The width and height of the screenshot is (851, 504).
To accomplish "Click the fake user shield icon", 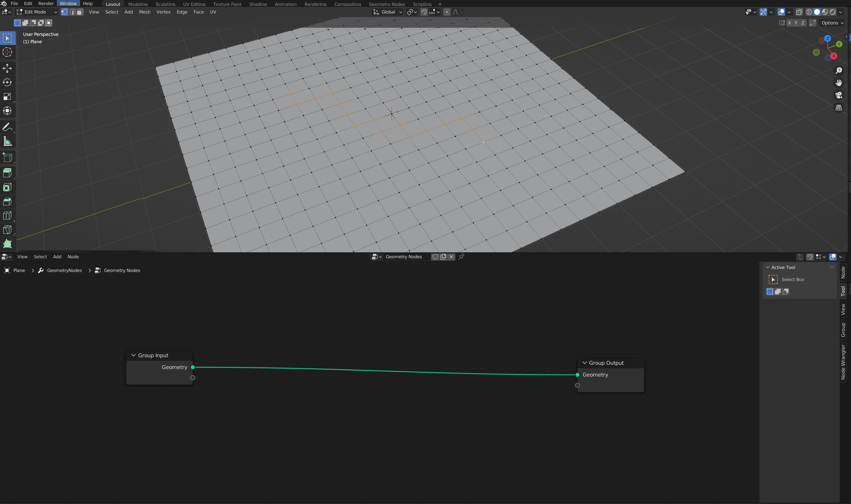I will (435, 257).
